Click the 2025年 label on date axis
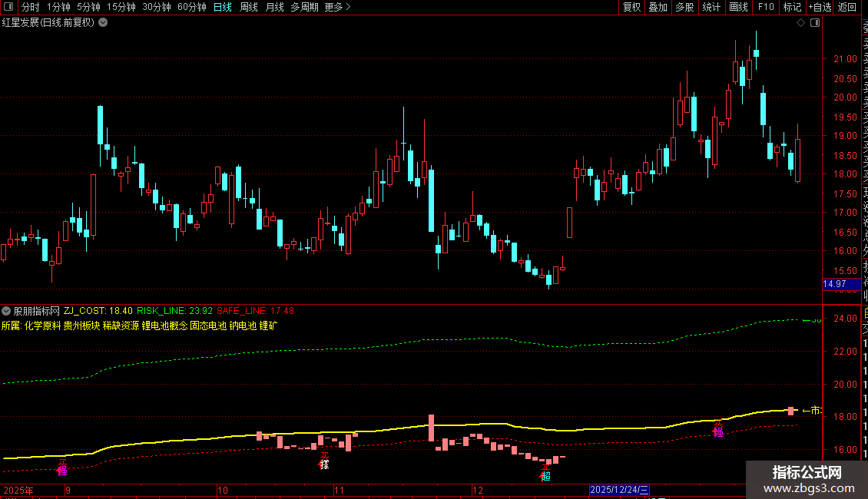 pyautogui.click(x=18, y=490)
